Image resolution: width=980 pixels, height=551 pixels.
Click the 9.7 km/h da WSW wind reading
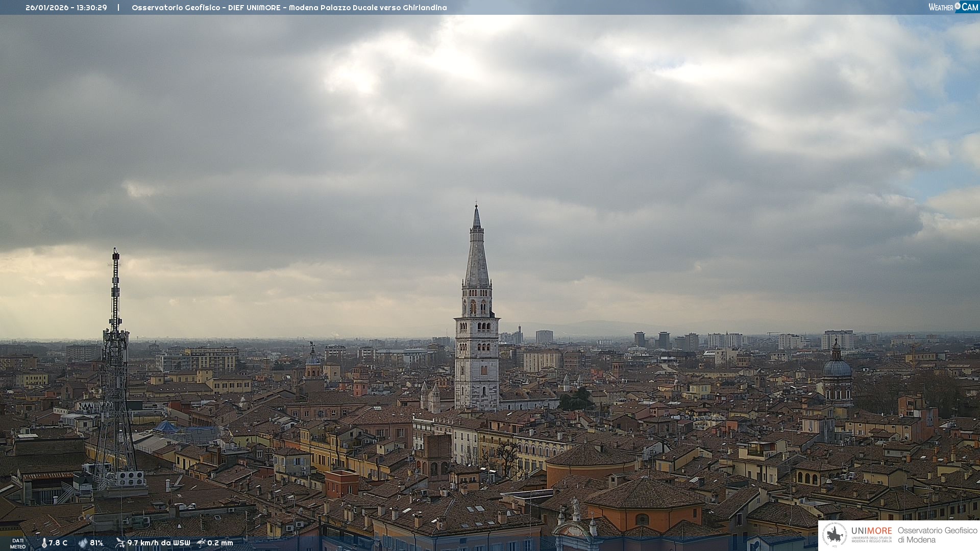pos(158,543)
